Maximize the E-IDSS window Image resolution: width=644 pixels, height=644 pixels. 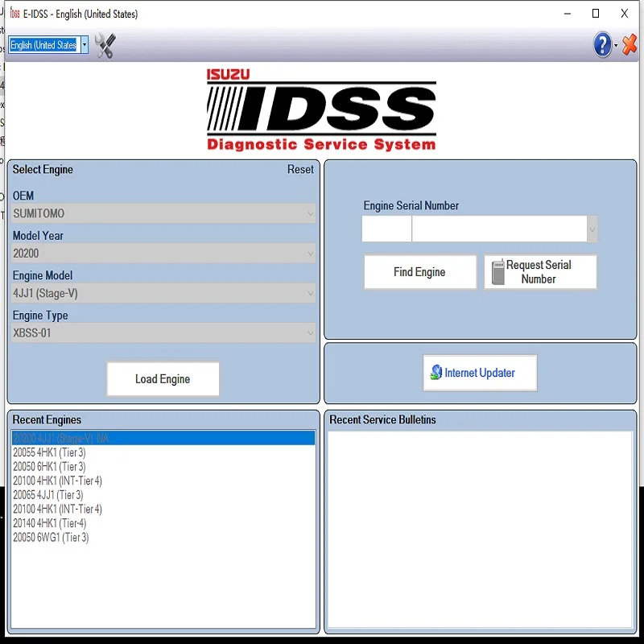tap(596, 14)
